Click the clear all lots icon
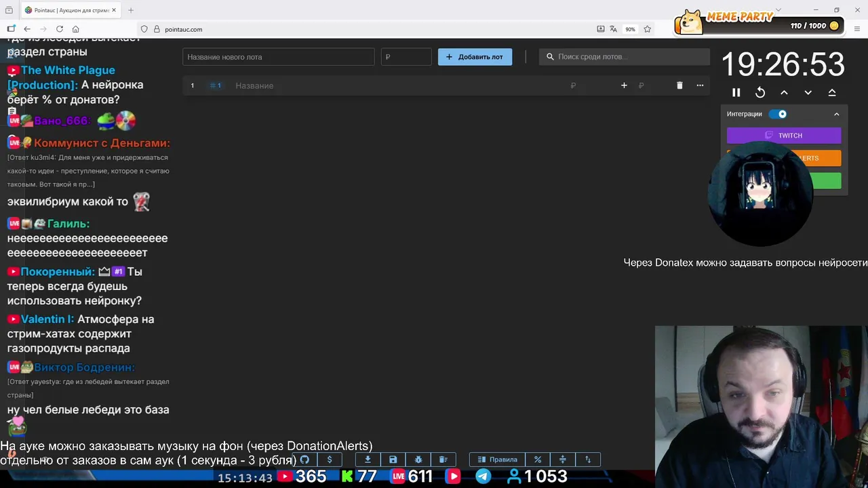The width and height of the screenshot is (868, 488). point(443,460)
